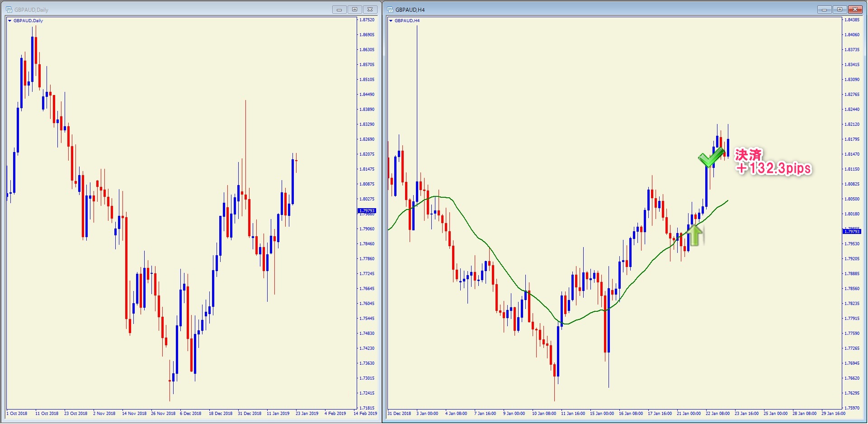
Task: Click the 1.74830 price level label
Action: tap(367, 333)
